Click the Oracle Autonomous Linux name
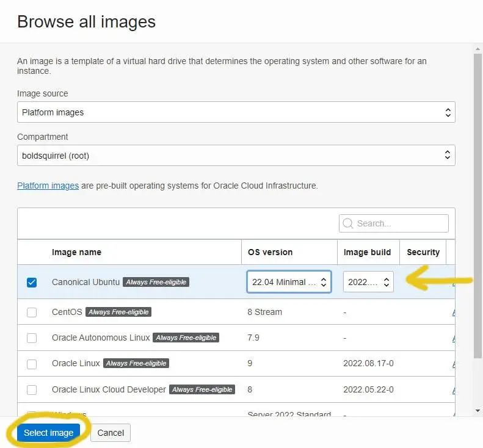The width and height of the screenshot is (483, 448). [x=101, y=338]
